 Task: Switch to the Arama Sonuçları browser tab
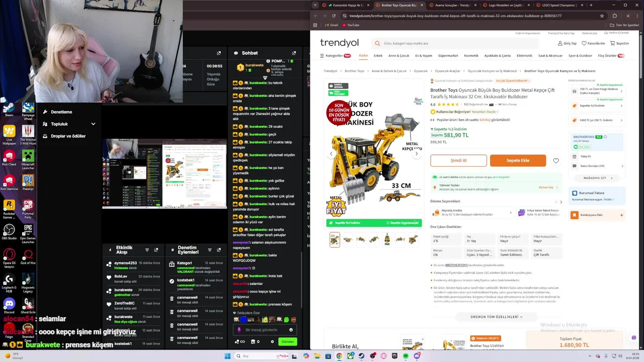click(x=452, y=5)
